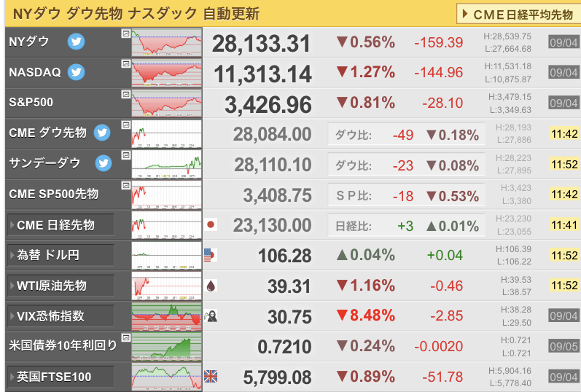The width and height of the screenshot is (581, 392).
Task: Open the VIX恐怖指数 button
Action: coord(61,316)
